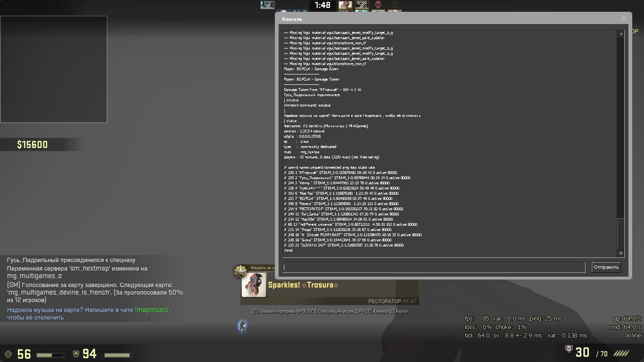
Task: Click the kill skull icon near ammo
Action: (569, 349)
